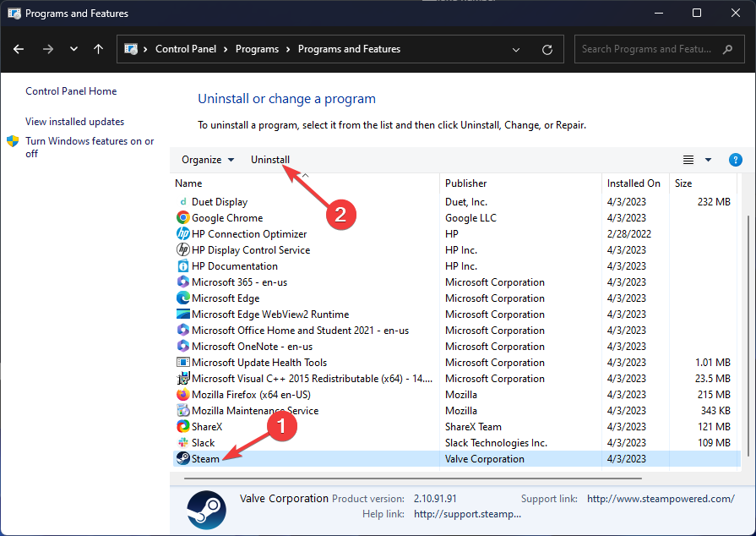Viewport: 756px width, 536px height.
Task: Sort by the Name column header
Action: point(306,183)
